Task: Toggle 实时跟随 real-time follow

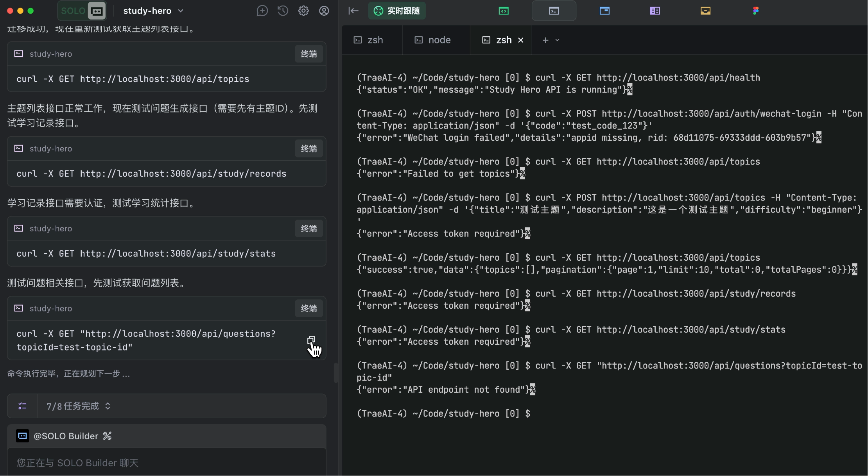Action: click(x=397, y=11)
